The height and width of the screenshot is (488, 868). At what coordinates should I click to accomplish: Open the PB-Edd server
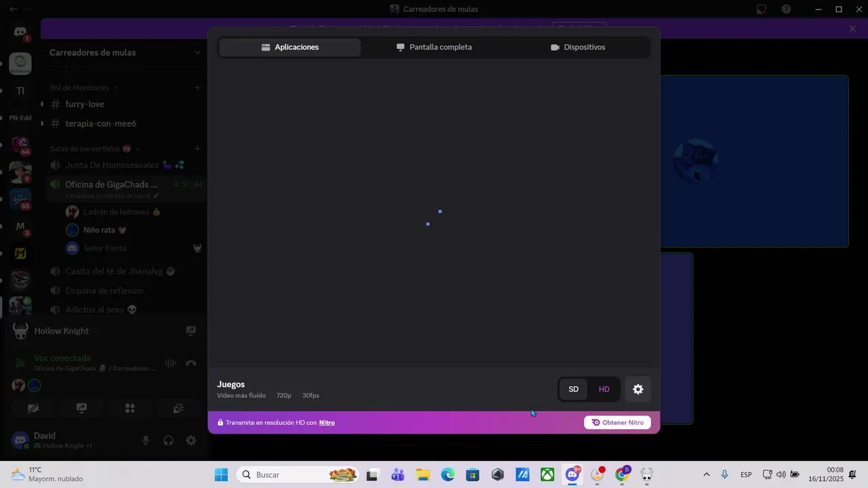(20, 118)
